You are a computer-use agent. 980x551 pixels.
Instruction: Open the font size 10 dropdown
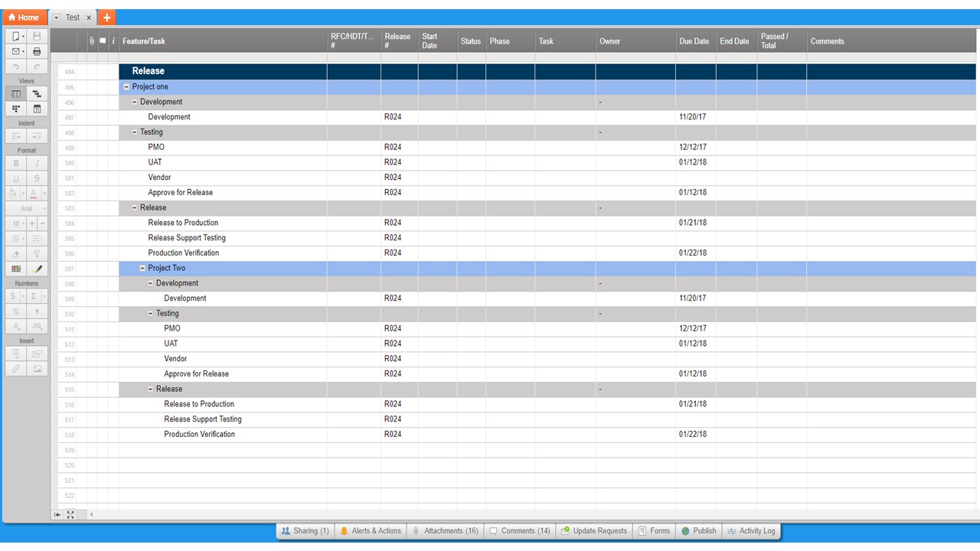[x=16, y=223]
